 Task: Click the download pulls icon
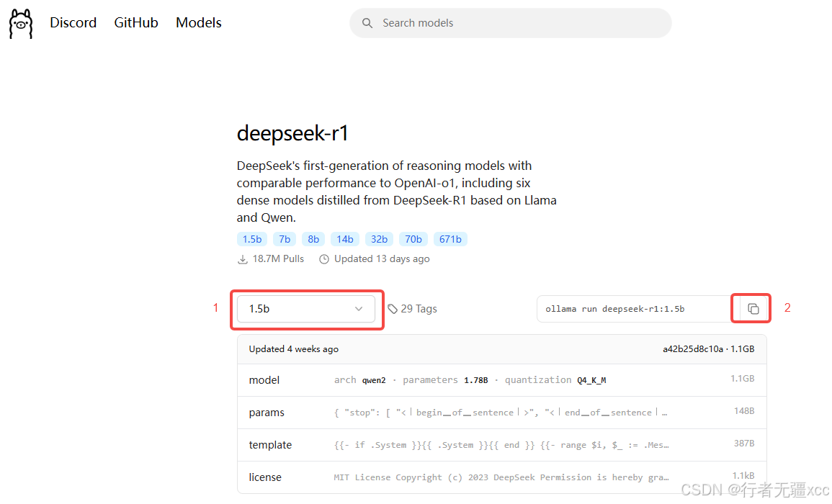(243, 259)
